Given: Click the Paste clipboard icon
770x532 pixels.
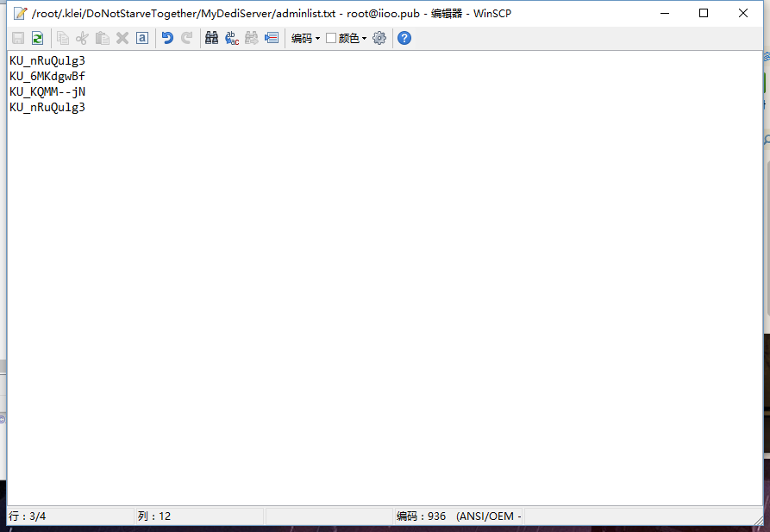Looking at the screenshot, I should tap(103, 38).
